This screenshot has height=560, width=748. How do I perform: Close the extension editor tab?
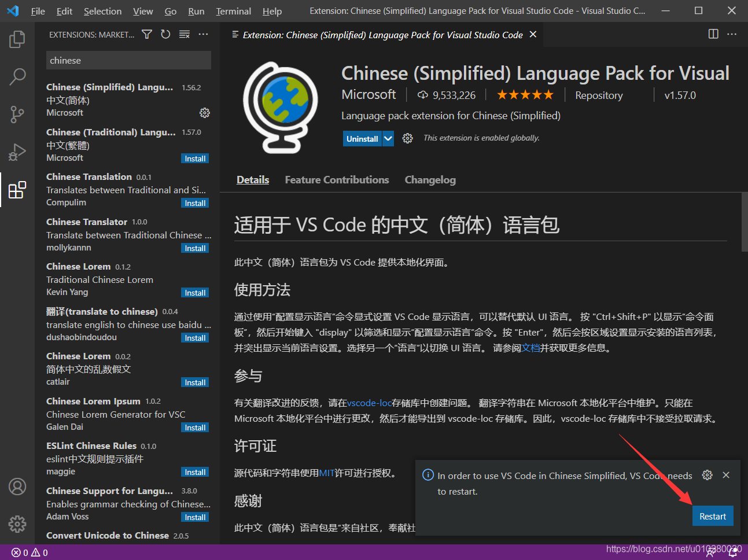[x=533, y=35]
